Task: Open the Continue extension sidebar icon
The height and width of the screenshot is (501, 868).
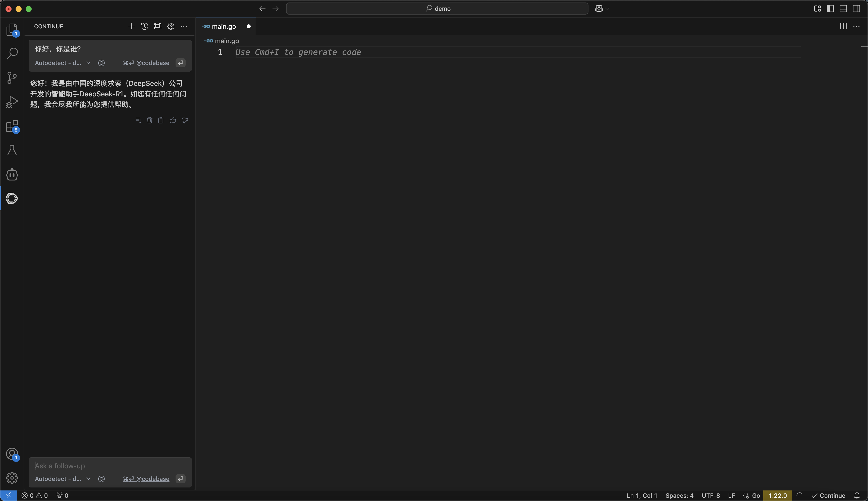Action: [12, 199]
